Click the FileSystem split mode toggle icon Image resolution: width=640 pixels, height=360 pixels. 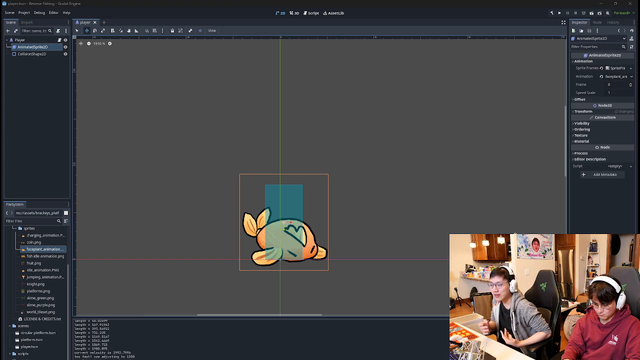click(x=66, y=213)
